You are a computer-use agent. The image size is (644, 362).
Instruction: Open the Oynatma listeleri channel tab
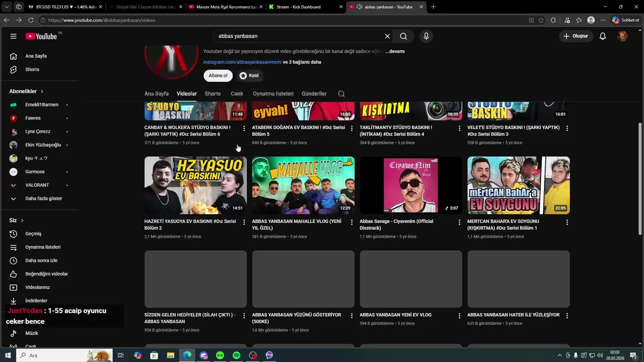273,94
